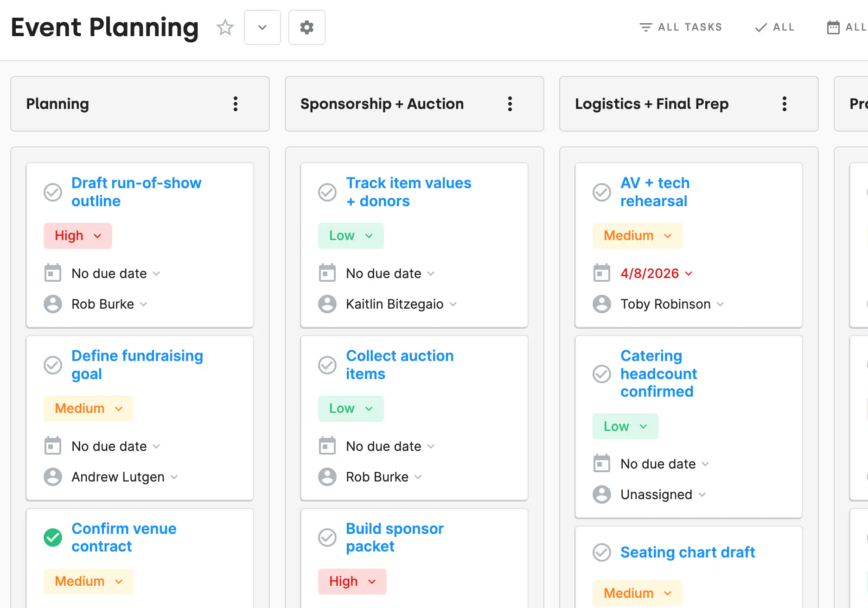
Task: Open the Planning column three-dot menu
Action: 236,104
